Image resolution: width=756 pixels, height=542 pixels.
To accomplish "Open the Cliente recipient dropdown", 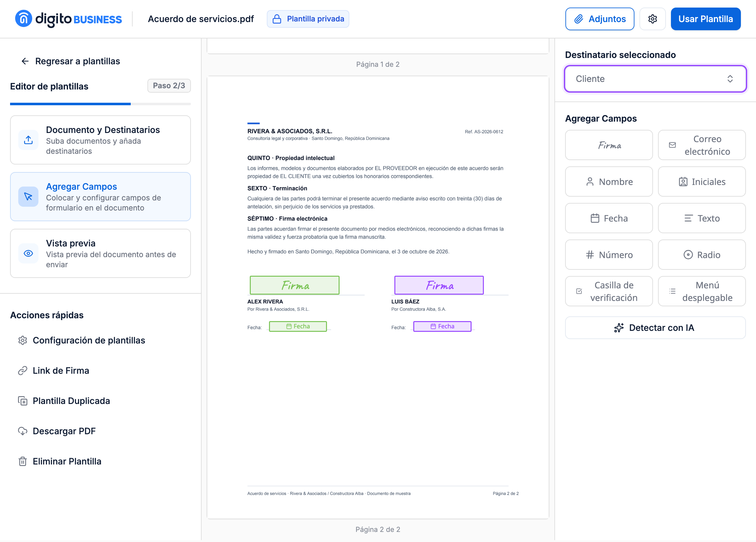I will point(655,79).
